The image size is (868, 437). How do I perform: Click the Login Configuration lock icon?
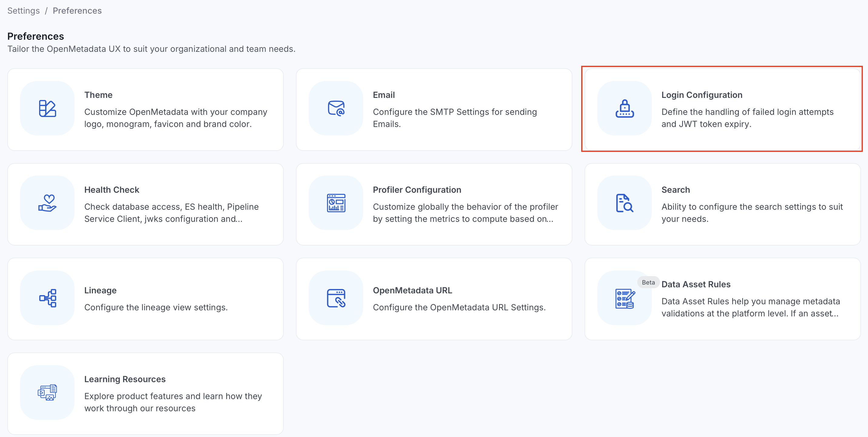624,108
